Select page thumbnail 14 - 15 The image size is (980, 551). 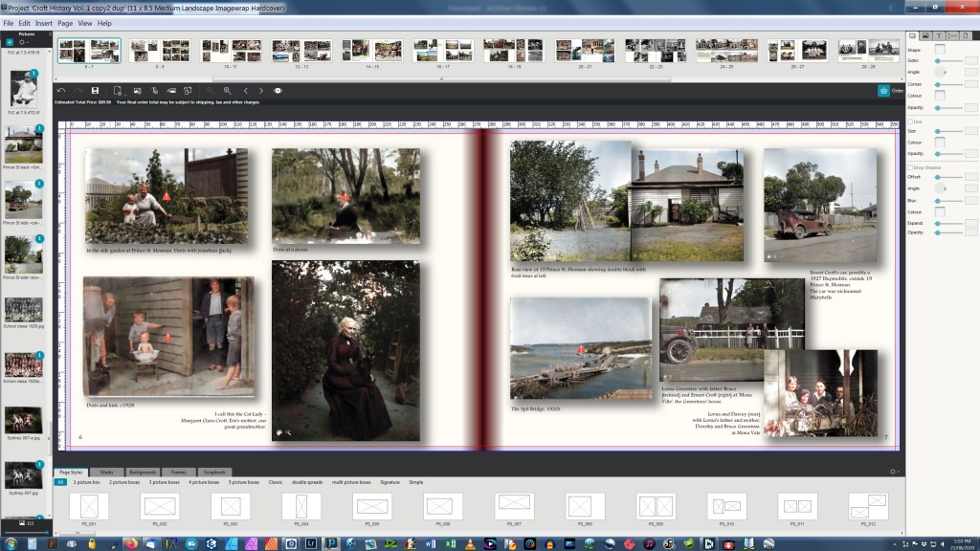pos(371,51)
